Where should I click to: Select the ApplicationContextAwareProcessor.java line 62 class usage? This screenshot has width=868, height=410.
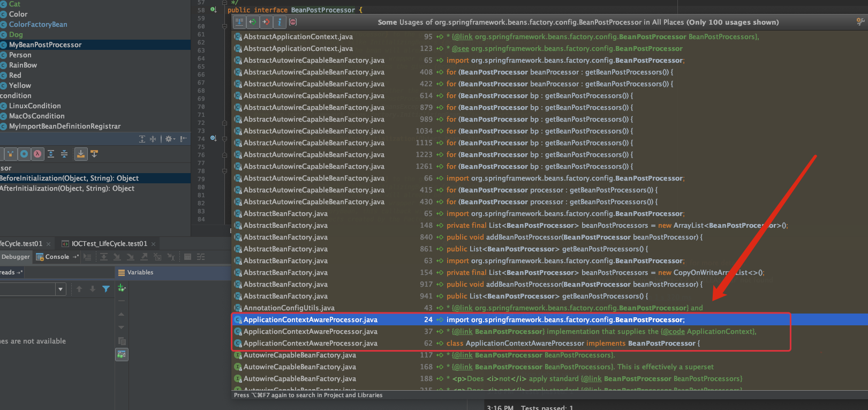point(550,343)
